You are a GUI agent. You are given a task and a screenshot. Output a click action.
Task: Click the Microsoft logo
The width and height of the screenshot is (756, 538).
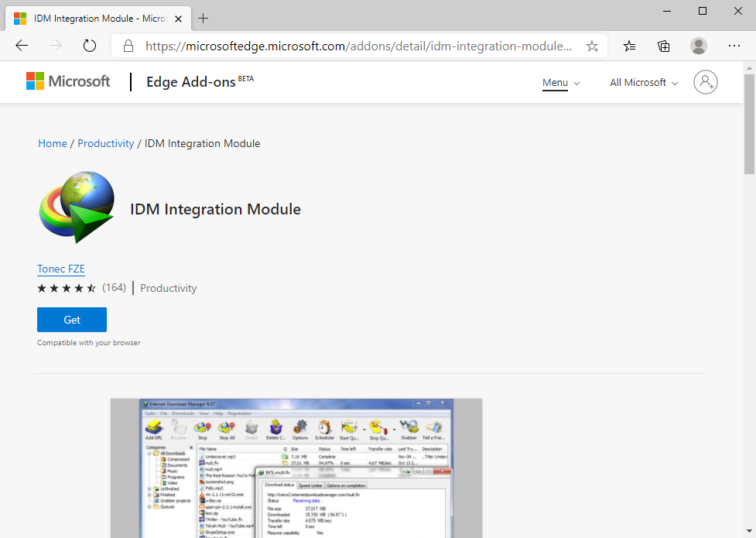point(68,81)
